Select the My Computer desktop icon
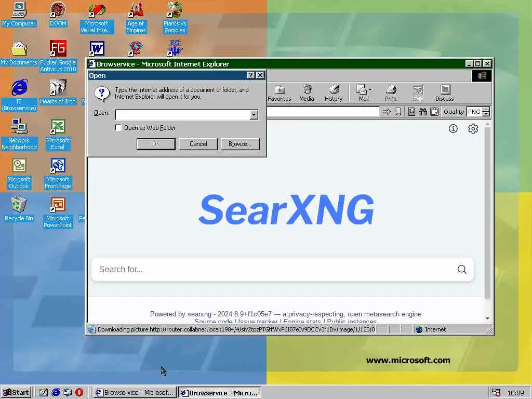Screen dimensions: 532x399 coord(19,14)
